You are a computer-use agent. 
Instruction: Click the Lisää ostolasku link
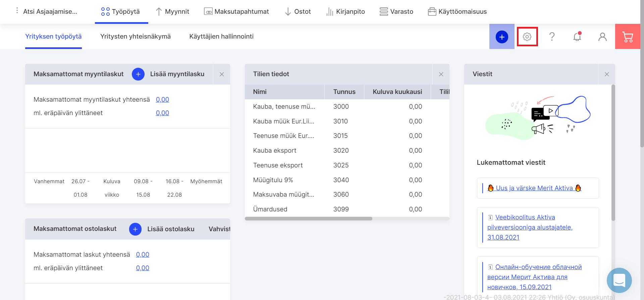171,229
